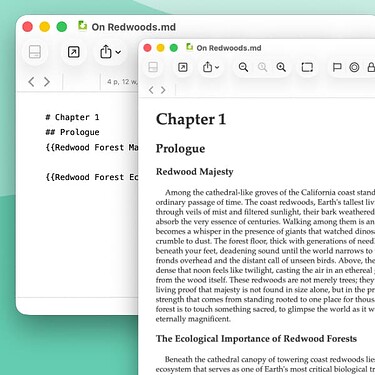Click actual size magnifier in preview toolbar

tap(263, 67)
